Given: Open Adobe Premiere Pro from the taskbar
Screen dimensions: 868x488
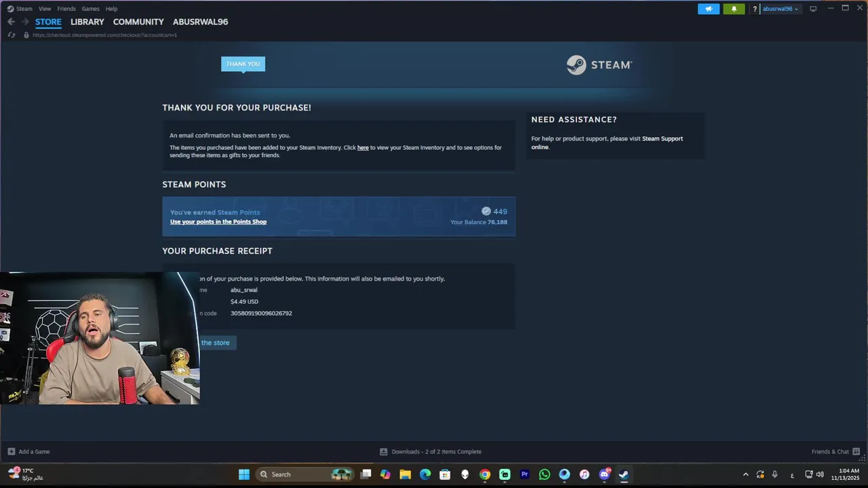Looking at the screenshot, I should pos(524,474).
